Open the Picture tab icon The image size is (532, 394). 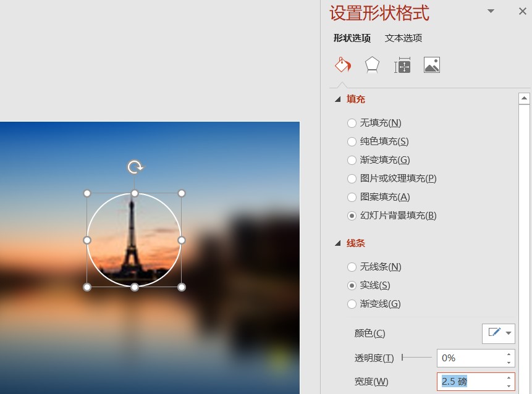[431, 65]
